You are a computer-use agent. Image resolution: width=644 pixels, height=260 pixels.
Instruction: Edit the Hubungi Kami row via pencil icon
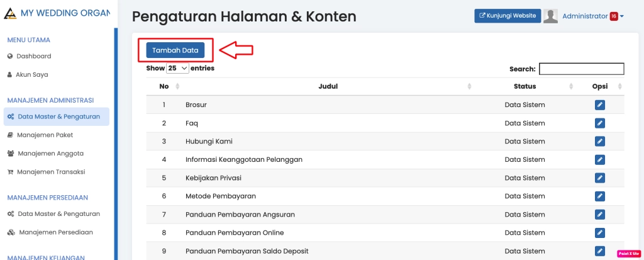coord(599,142)
